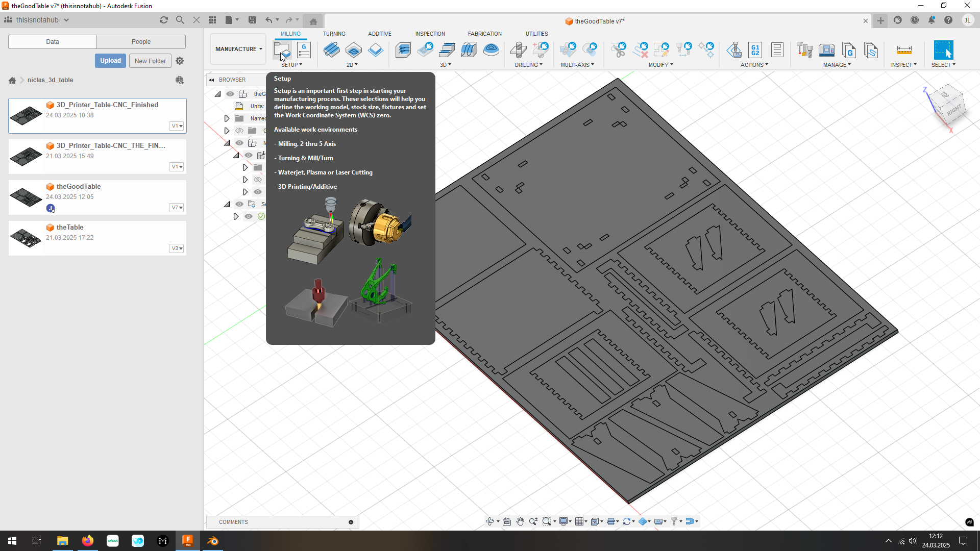980x551 pixels.
Task: Toggle eye of the Setups row in browser
Action: (x=239, y=204)
